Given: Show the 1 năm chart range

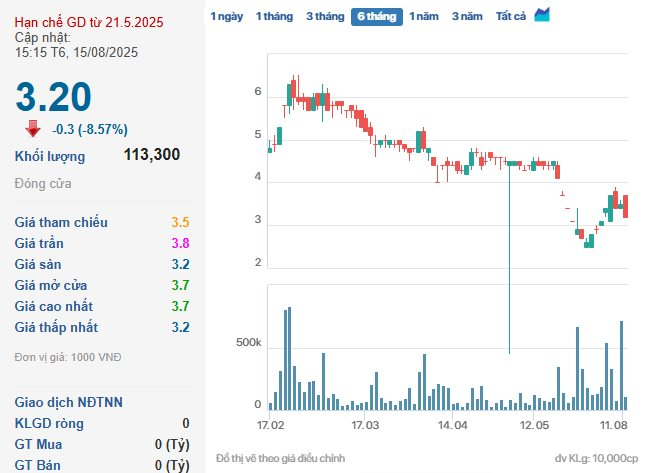Looking at the screenshot, I should tap(423, 16).
